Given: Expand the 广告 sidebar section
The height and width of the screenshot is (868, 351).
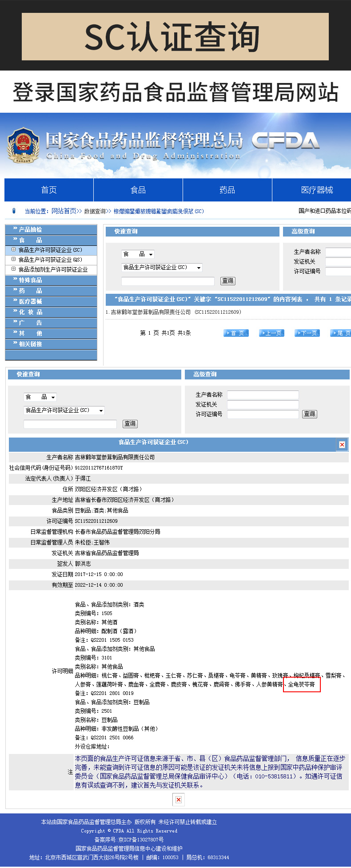Looking at the screenshot, I should coord(51,323).
